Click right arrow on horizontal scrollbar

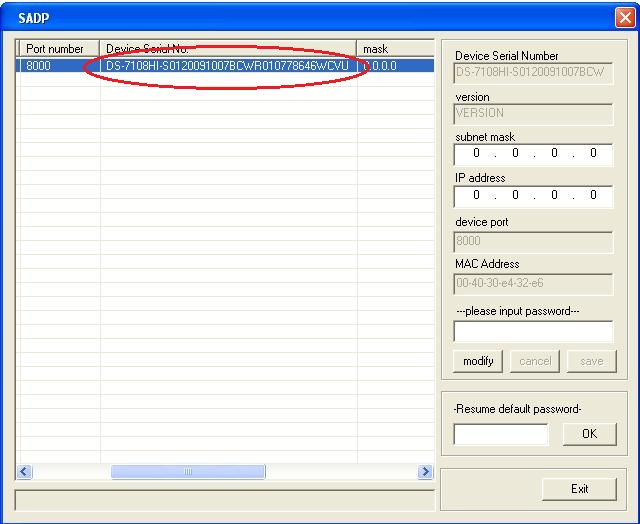pos(425,472)
